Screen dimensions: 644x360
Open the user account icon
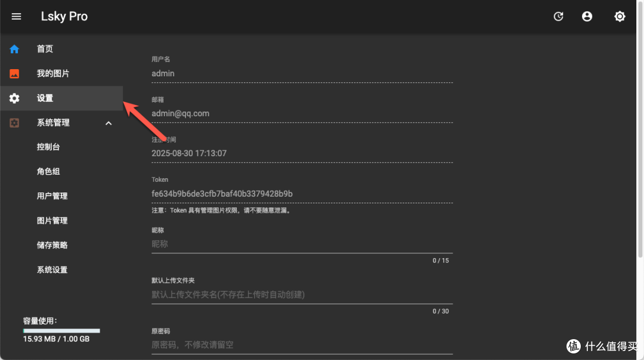(x=587, y=17)
